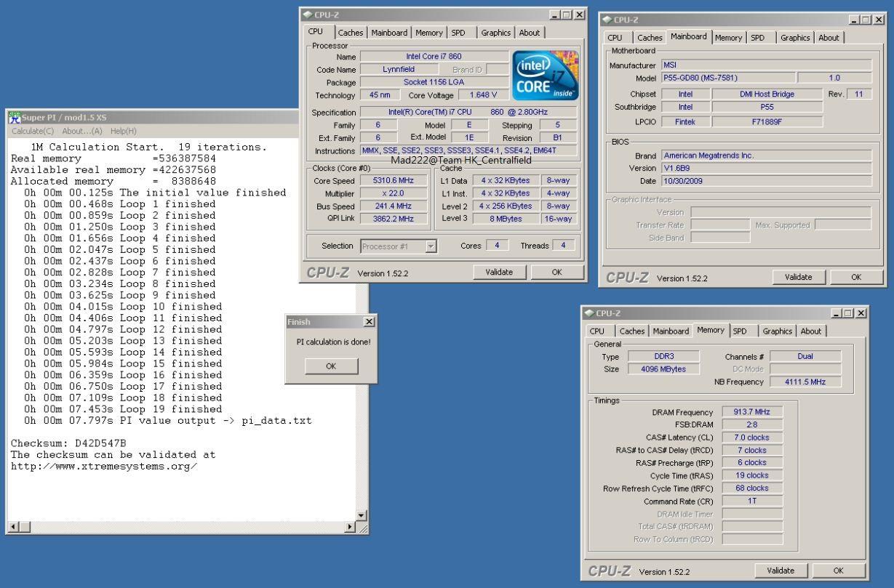
Task: Click the Code Name Lynnfield field
Action: click(x=399, y=69)
